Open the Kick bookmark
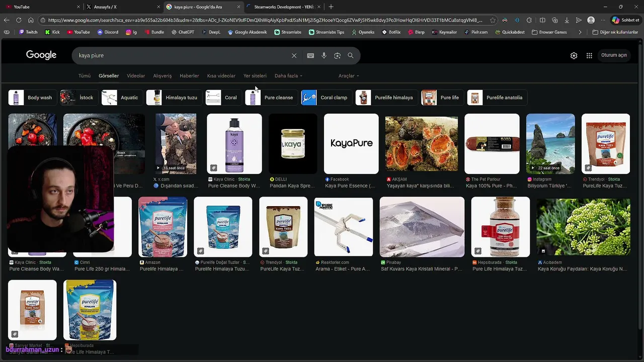Image resolution: width=644 pixels, height=362 pixels. 52,32
